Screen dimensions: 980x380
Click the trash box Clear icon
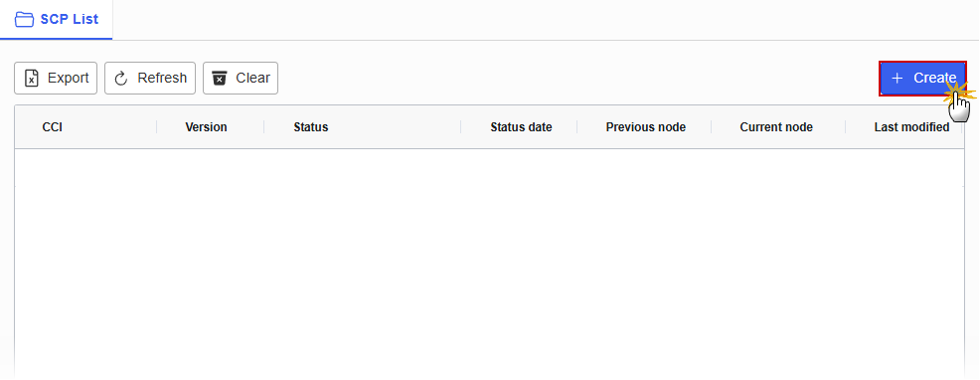[x=220, y=79]
